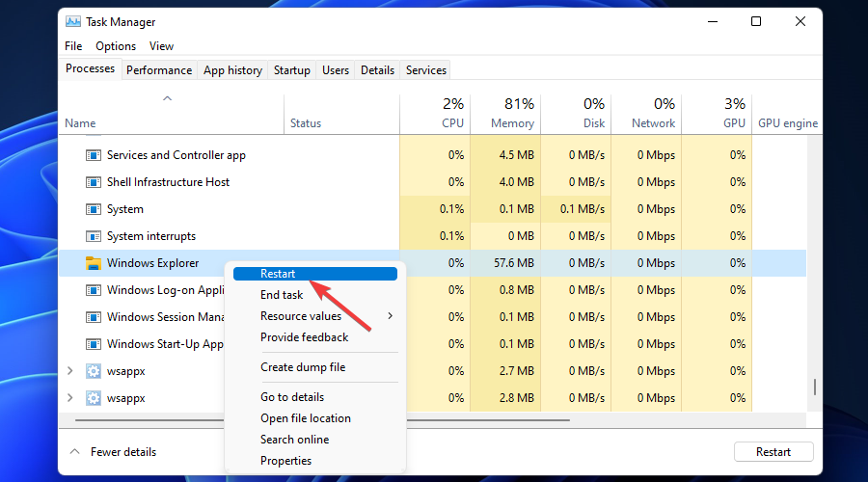Click the 0.8 MB memory value
This screenshot has height=482, width=868.
(x=517, y=290)
